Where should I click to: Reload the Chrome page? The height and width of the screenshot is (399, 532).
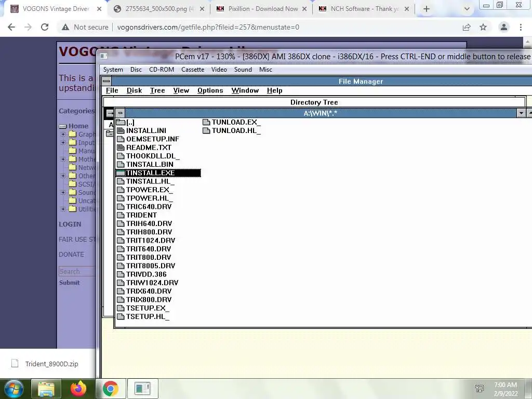pyautogui.click(x=45, y=27)
